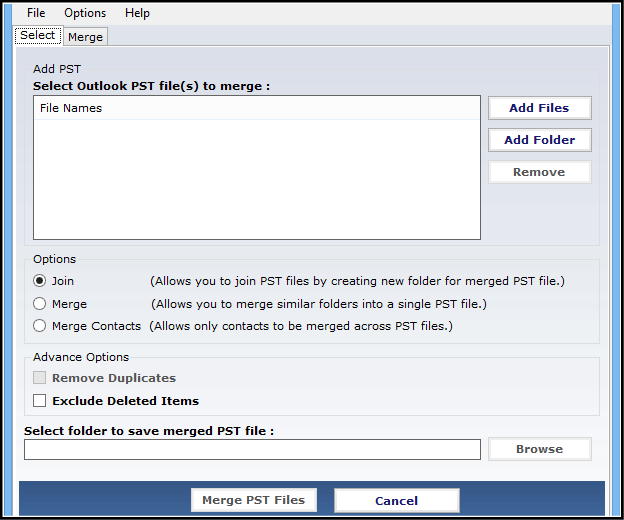The height and width of the screenshot is (520, 624).
Task: Enable the Exclude Deleted Items checkbox
Action: tap(39, 400)
